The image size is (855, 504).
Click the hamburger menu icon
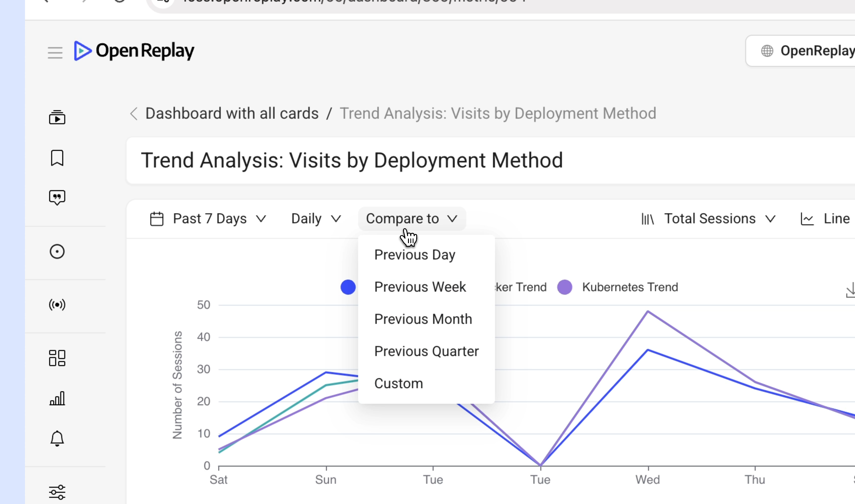pos(55,53)
